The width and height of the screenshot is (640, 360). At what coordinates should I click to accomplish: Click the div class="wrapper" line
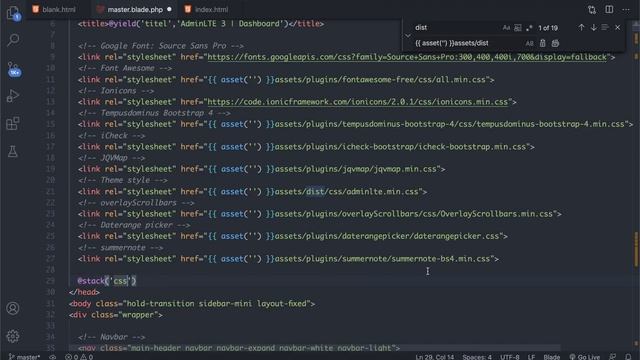tap(116, 315)
